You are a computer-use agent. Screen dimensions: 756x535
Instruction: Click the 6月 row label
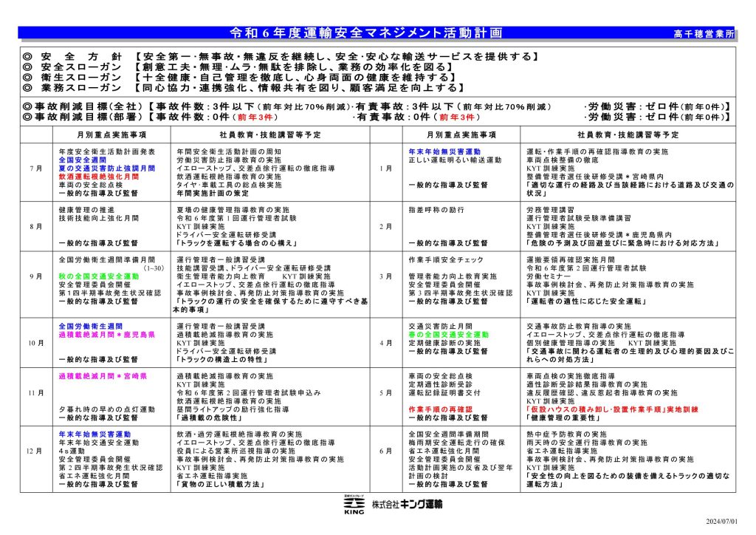(x=385, y=451)
